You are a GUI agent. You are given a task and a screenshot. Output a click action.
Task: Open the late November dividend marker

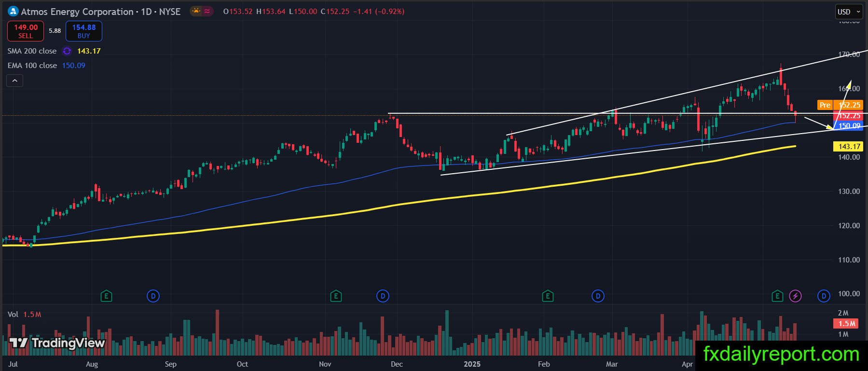pos(383,296)
